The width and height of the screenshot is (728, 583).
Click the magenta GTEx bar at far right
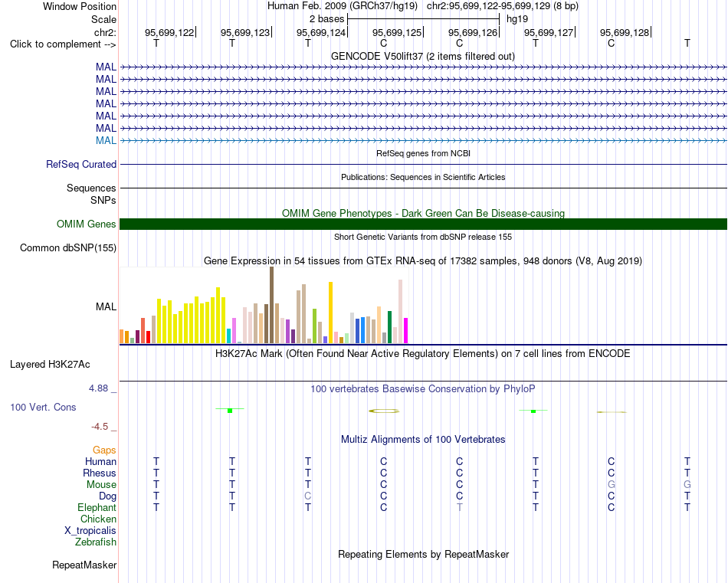406,330
